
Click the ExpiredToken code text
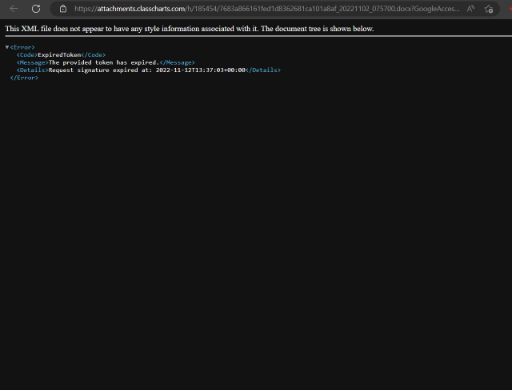pyautogui.click(x=59, y=55)
